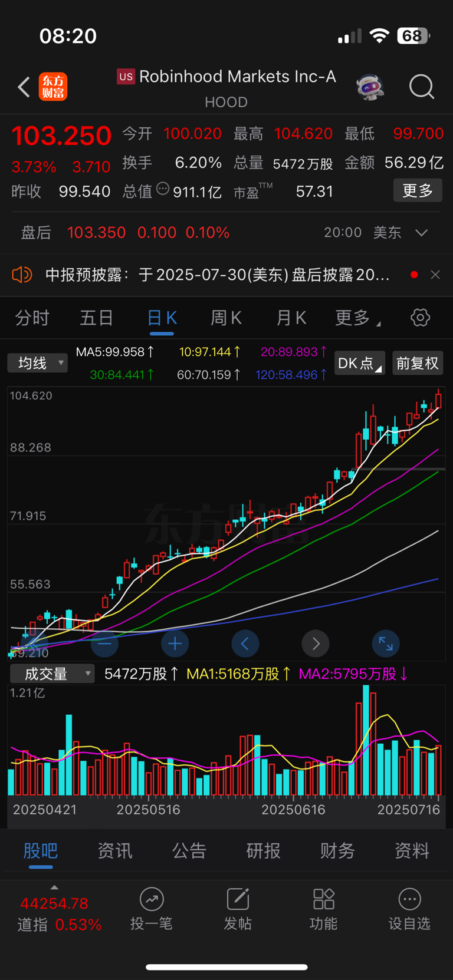Select the 周K tab
Viewport: 453px width, 980px height.
pos(226,318)
